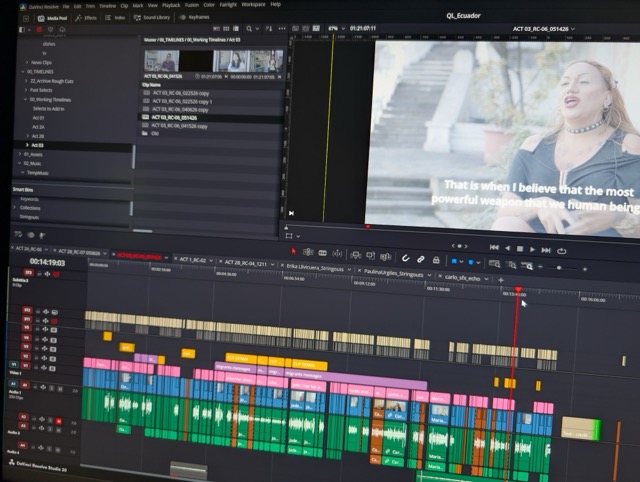Disable the V5 video track
Image resolution: width=640 pixels, height=482 pixels.
pos(53,329)
